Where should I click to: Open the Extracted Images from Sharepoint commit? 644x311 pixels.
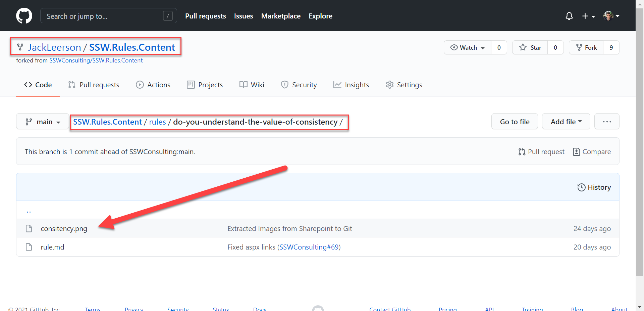[290, 229]
